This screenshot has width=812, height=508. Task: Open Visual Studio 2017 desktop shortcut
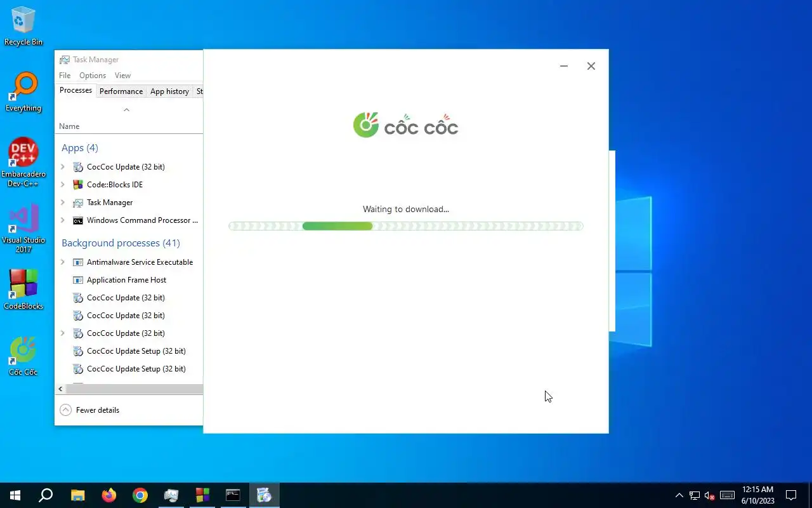[23, 228]
